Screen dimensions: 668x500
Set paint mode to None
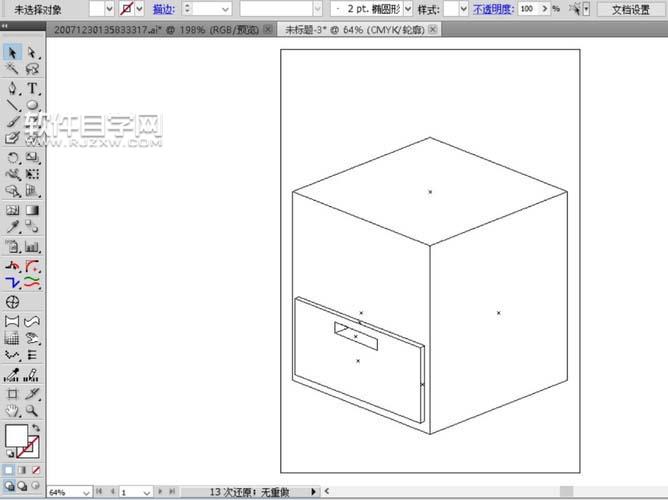[36, 470]
